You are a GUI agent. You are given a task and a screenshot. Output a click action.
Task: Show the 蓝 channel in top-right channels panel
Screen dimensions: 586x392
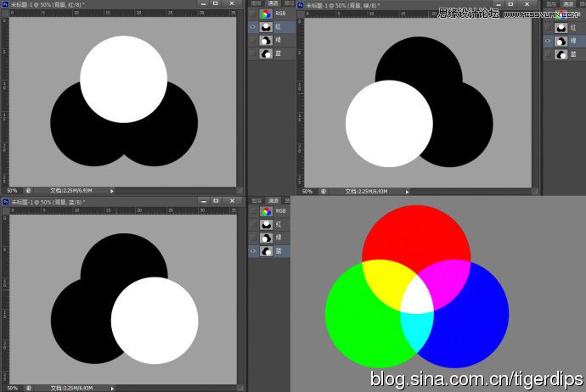tap(548, 54)
